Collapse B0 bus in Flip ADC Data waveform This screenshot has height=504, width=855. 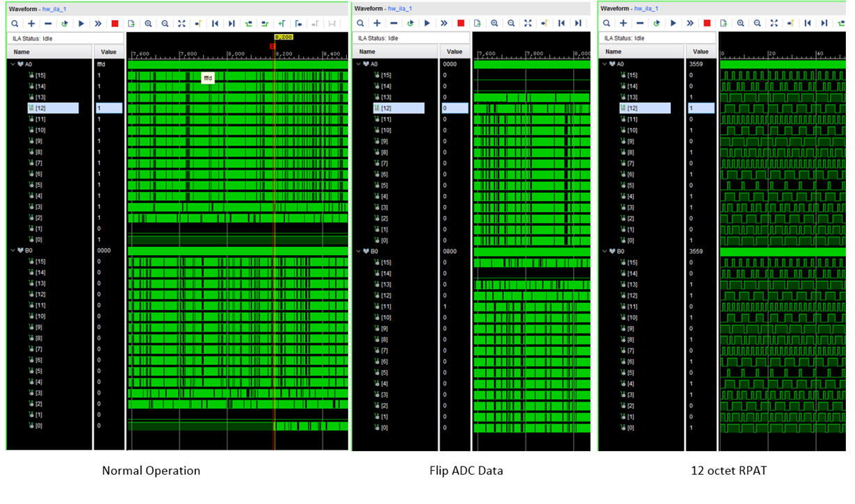click(x=359, y=252)
